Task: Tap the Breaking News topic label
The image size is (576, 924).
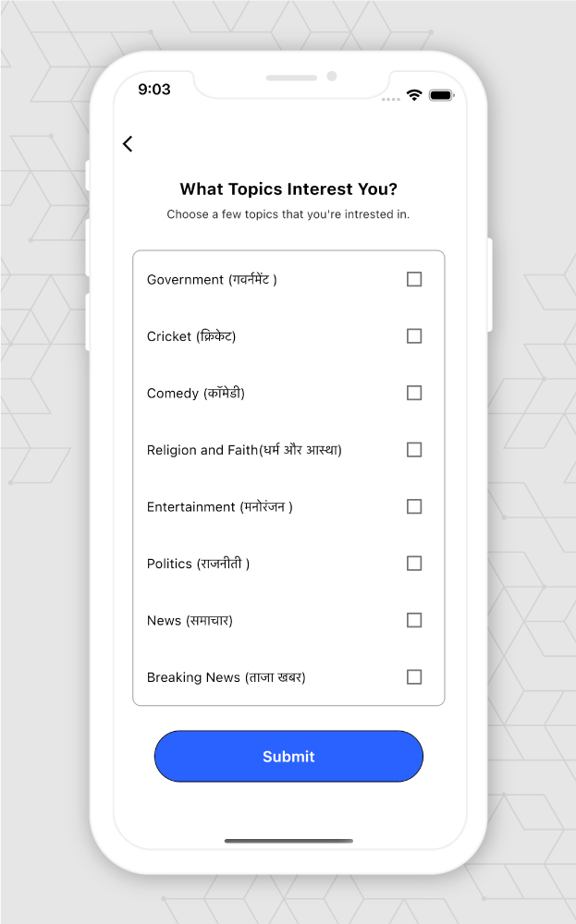Action: point(226,677)
